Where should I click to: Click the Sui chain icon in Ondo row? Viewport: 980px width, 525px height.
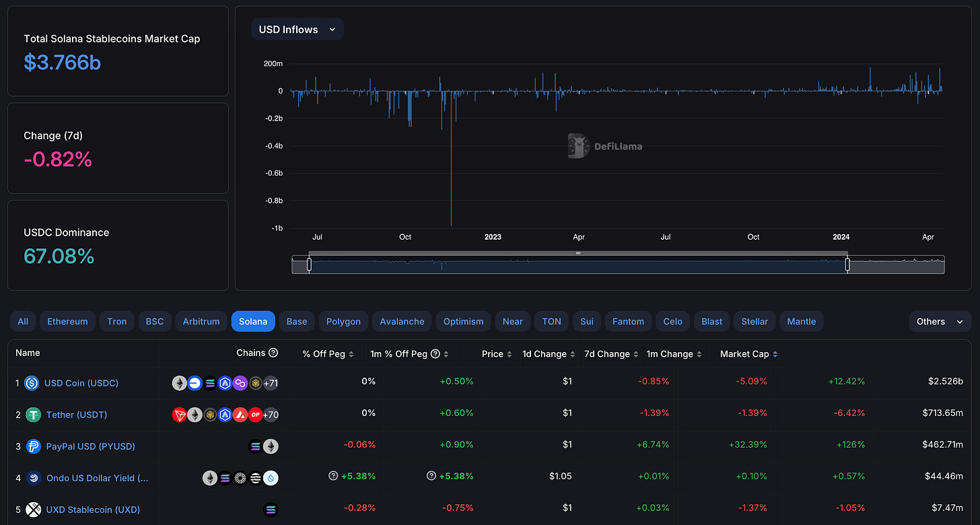pos(271,478)
